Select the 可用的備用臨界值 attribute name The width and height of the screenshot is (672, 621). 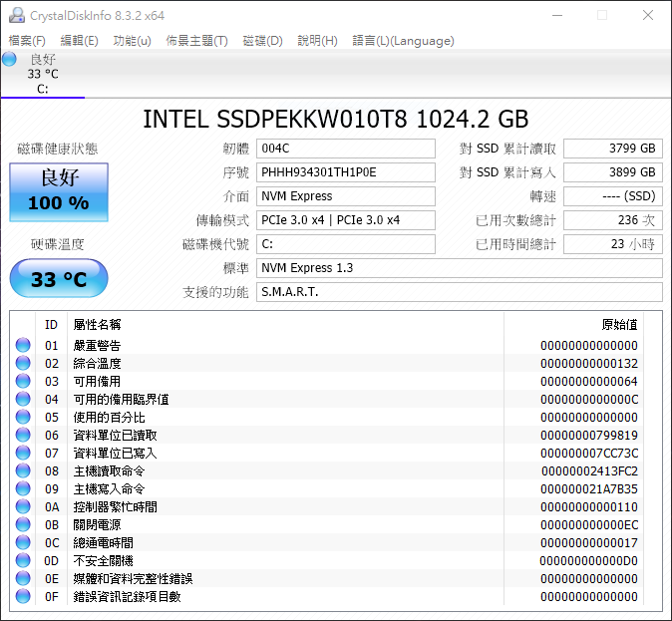tap(122, 400)
